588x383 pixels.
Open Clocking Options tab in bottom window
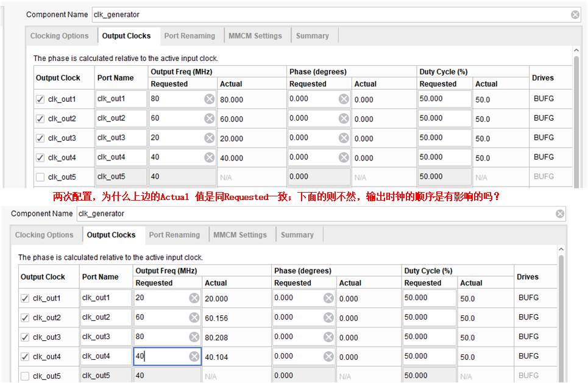click(44, 235)
